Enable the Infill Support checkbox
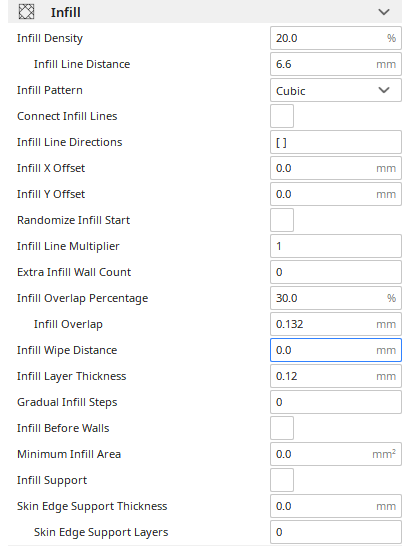This screenshot has height=546, width=404. click(282, 480)
